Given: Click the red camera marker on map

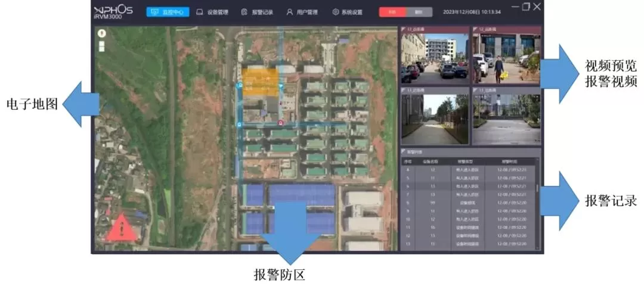Looking at the screenshot, I should tap(281, 123).
